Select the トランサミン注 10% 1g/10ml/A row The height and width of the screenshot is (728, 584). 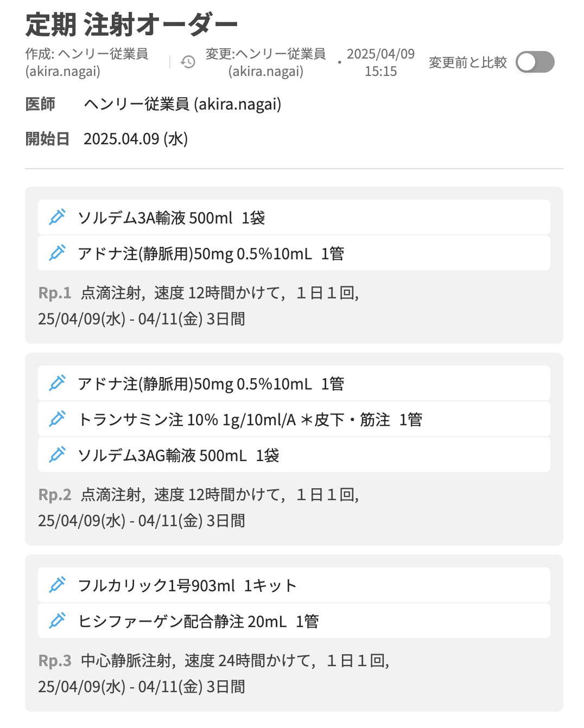pos(293,419)
